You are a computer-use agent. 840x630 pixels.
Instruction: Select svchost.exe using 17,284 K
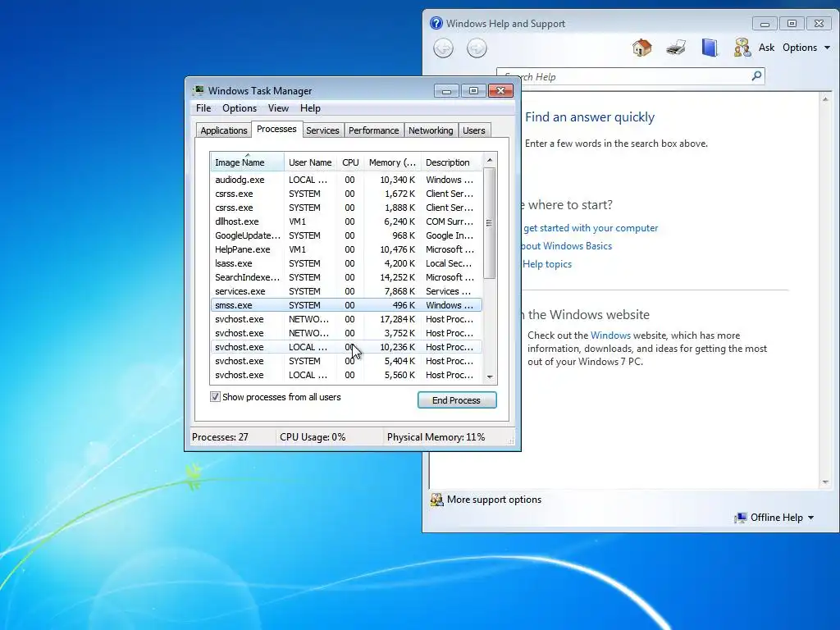click(346, 319)
